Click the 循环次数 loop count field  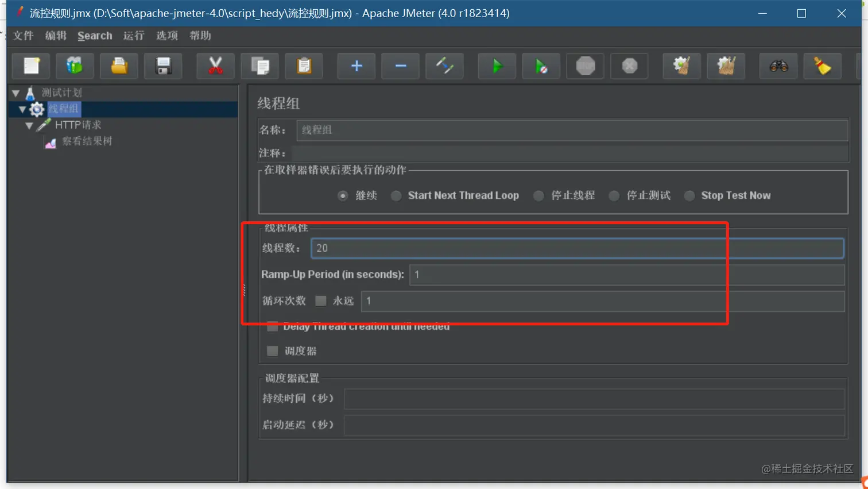click(602, 301)
